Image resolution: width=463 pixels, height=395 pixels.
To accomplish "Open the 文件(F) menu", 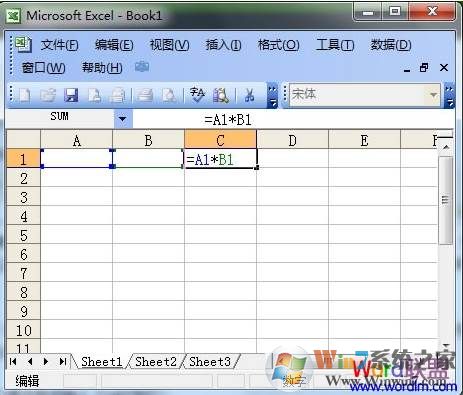I will [x=59, y=45].
